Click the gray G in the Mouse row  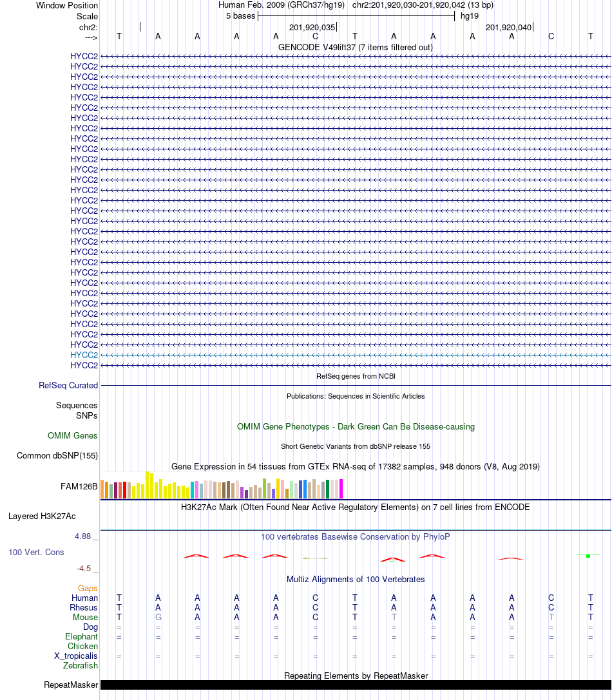pyautogui.click(x=158, y=618)
